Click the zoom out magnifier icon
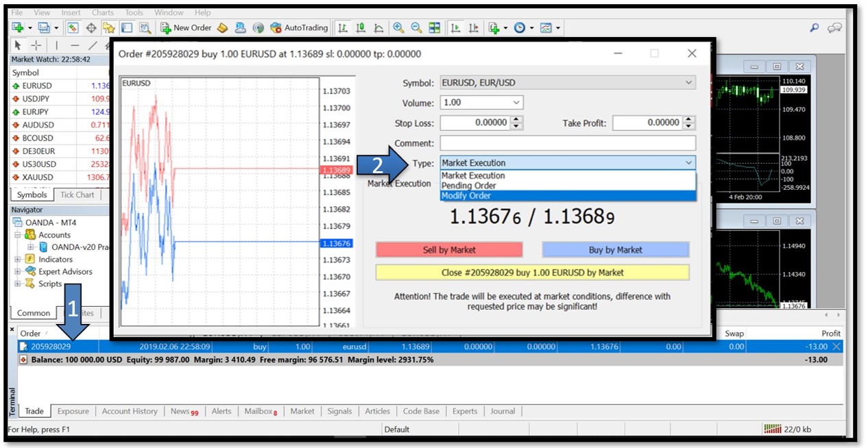 [x=416, y=28]
